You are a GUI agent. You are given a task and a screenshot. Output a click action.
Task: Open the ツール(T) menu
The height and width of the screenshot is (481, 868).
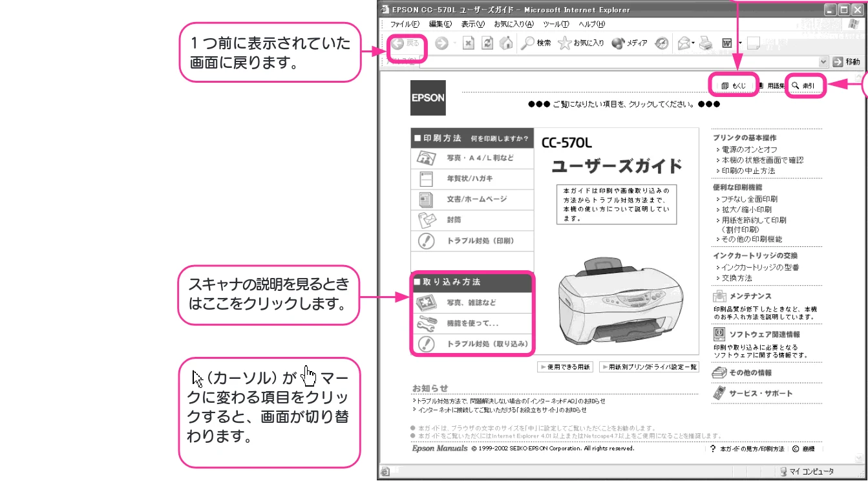(x=556, y=24)
